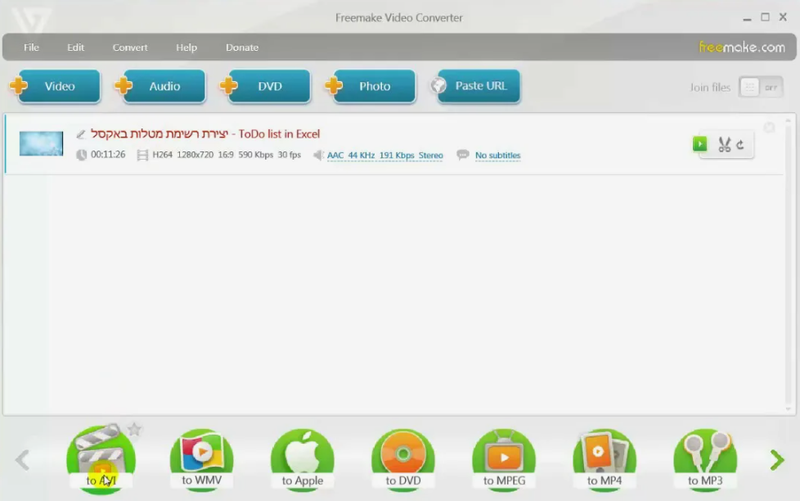Screen dimensions: 800x501
Task: Click the 00:11:26 duration text
Action: click(x=108, y=155)
